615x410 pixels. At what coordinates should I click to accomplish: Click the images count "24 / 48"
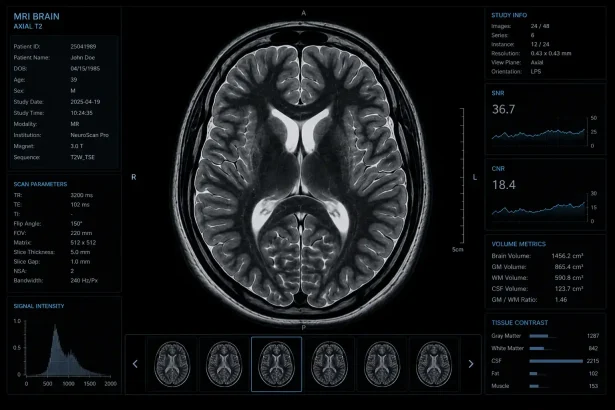(x=540, y=26)
